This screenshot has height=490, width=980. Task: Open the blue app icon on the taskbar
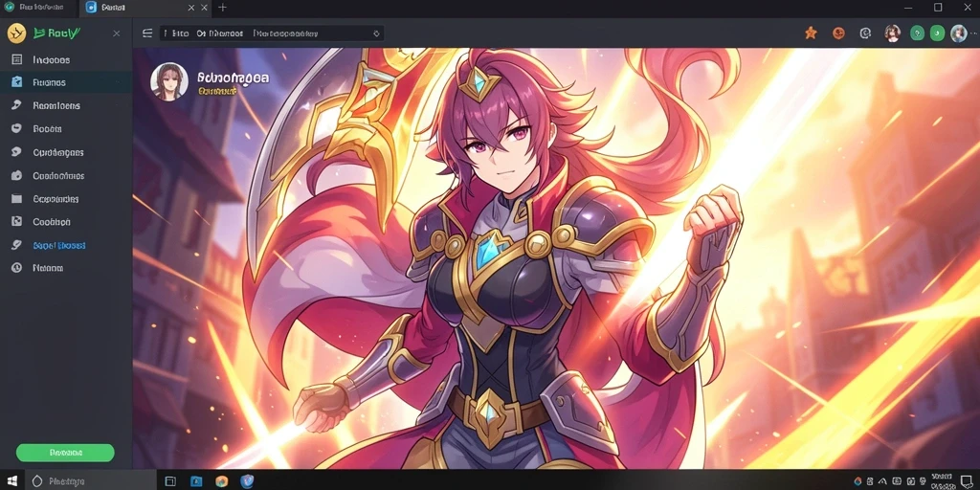pos(196,480)
